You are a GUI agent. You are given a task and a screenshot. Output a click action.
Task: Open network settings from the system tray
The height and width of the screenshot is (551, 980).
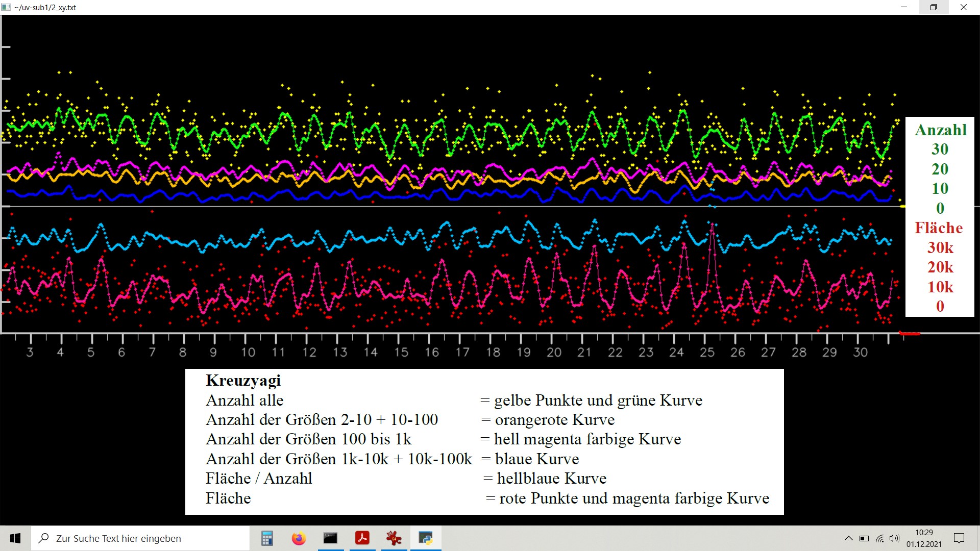pyautogui.click(x=879, y=538)
